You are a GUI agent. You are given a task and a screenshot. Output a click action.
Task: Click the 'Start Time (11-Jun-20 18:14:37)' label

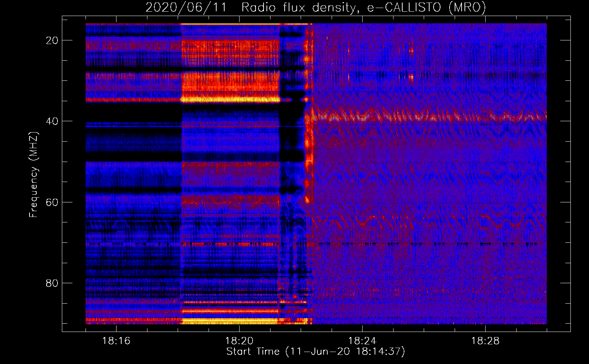316,352
